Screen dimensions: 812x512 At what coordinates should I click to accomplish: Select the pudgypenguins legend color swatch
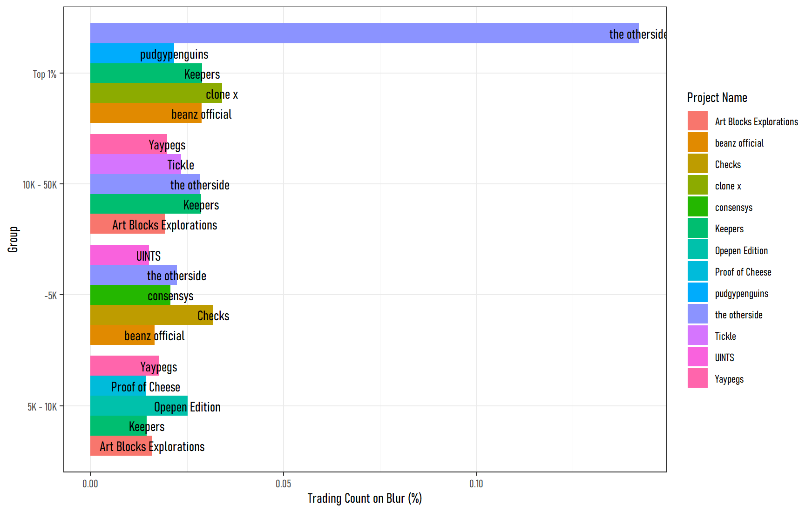point(697,293)
